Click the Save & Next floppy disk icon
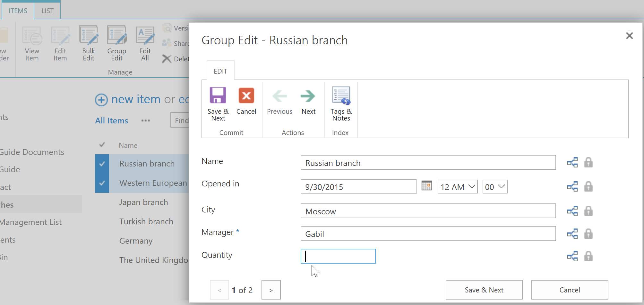Image resolution: width=644 pixels, height=305 pixels. (218, 95)
